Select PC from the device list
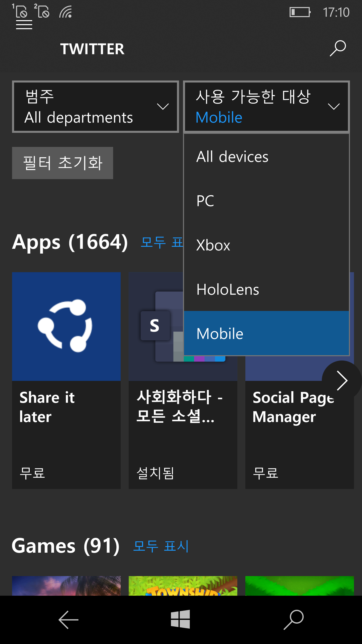The image size is (362, 644). tap(266, 201)
